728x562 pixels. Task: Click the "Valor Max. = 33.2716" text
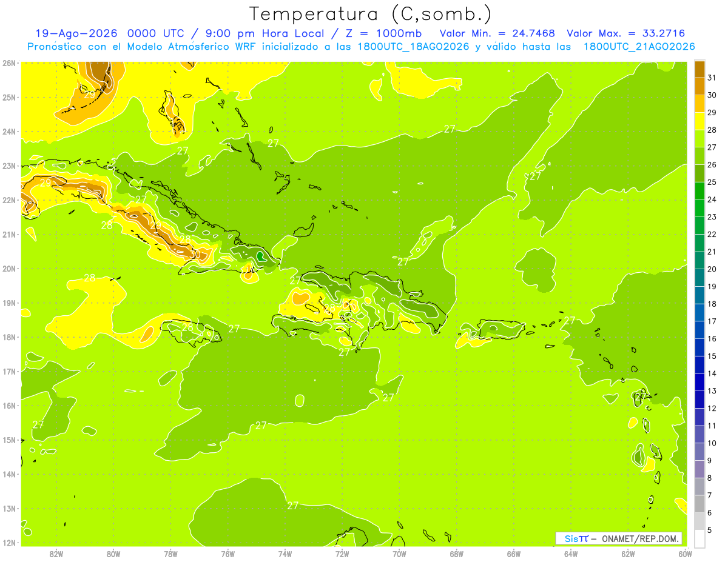(626, 33)
